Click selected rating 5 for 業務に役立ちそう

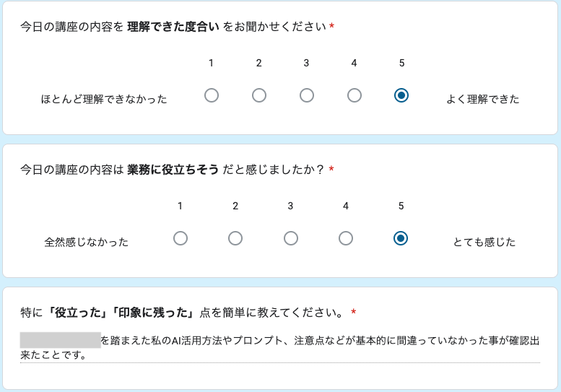(401, 238)
